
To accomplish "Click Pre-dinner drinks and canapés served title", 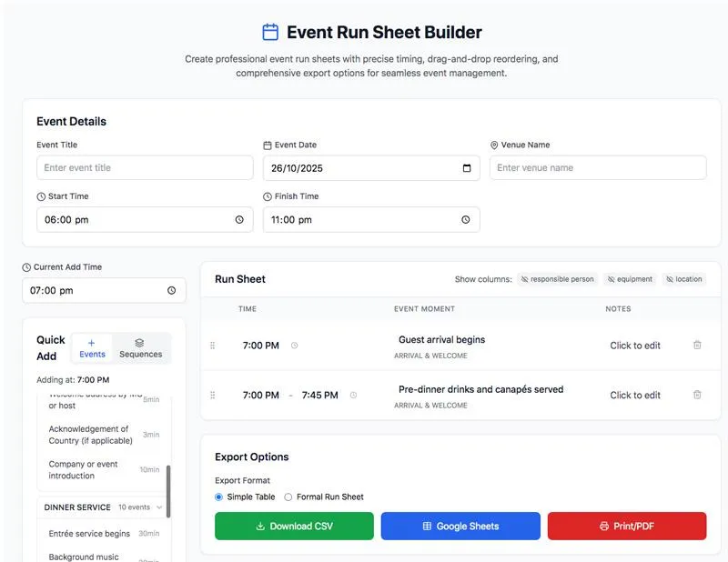I will click(x=480, y=389).
